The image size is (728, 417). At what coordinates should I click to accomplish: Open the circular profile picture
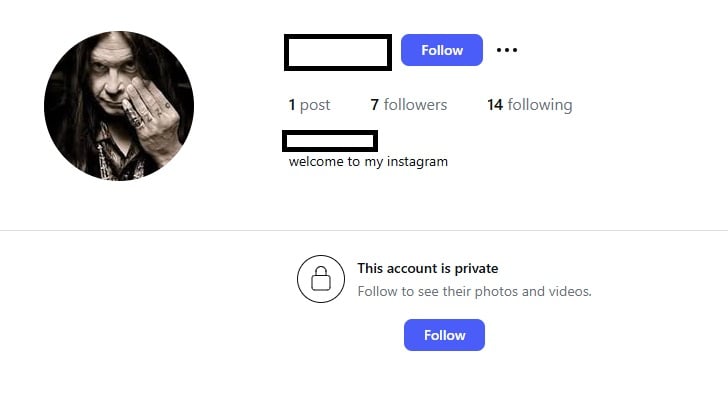point(119,106)
